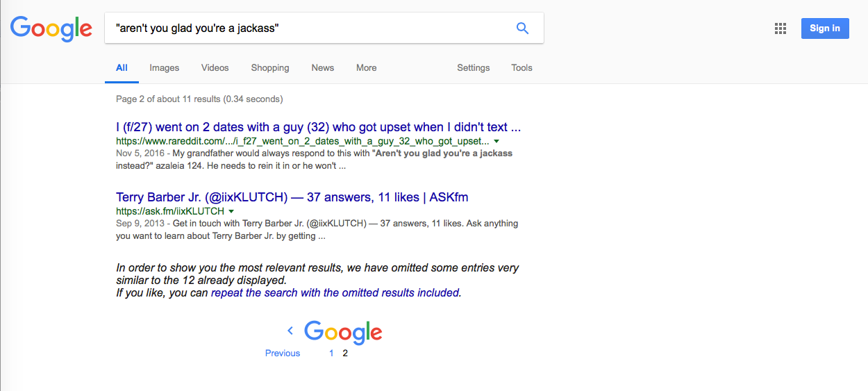Viewport: 868px width, 391px height.
Task: Open the Google apps grid icon
Action: click(x=781, y=28)
